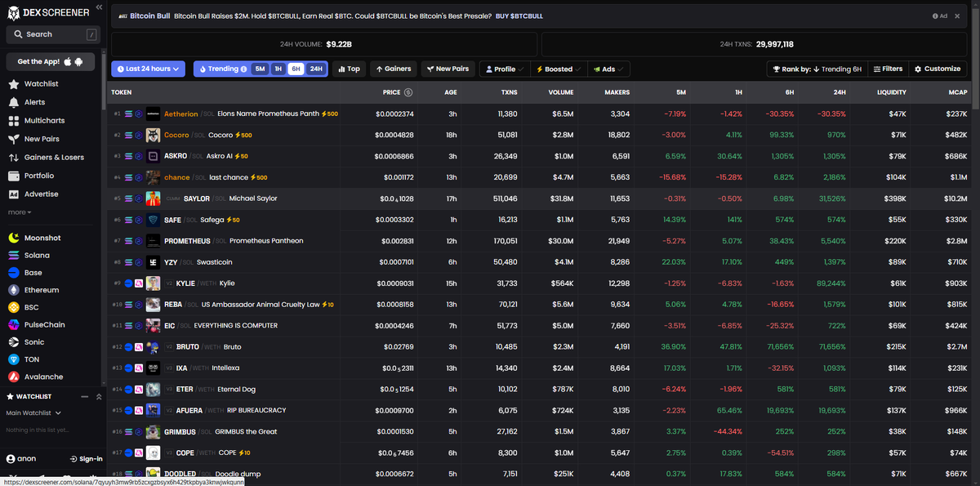Click the Android app icon
The image size is (980, 486).
coord(78,62)
